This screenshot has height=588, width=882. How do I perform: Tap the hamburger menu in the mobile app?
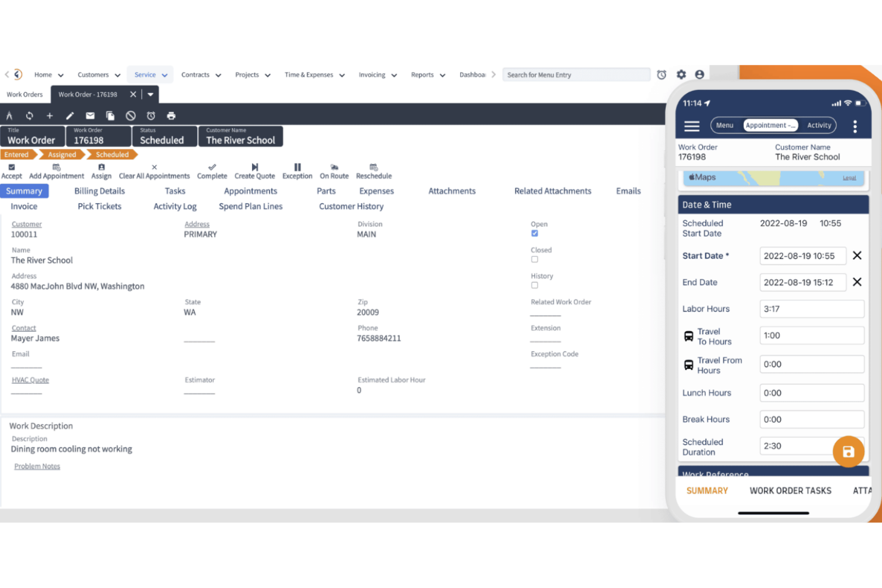point(691,126)
